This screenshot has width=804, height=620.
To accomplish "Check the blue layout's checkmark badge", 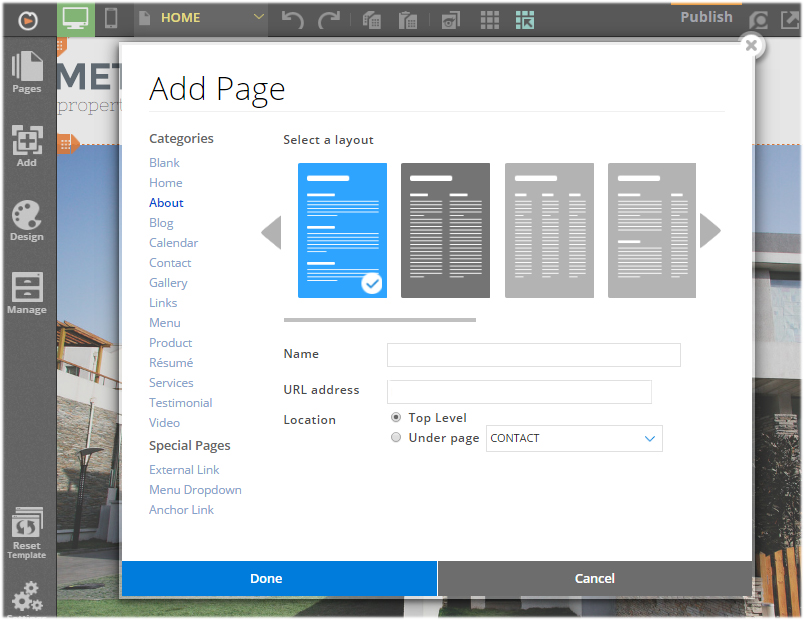I will pos(371,283).
